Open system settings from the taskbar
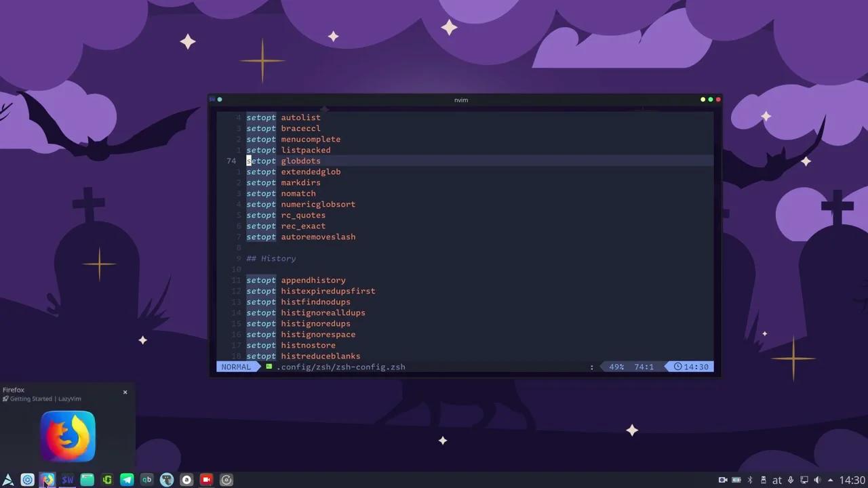 coord(28,480)
